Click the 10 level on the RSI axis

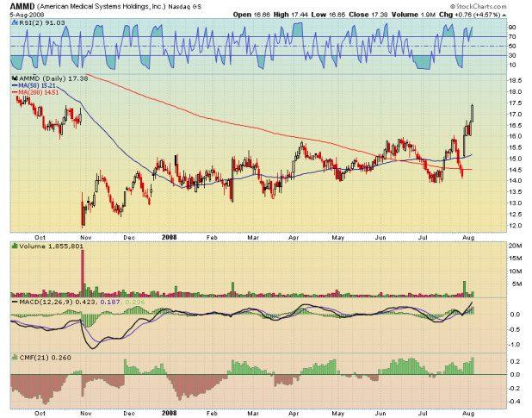(x=512, y=65)
